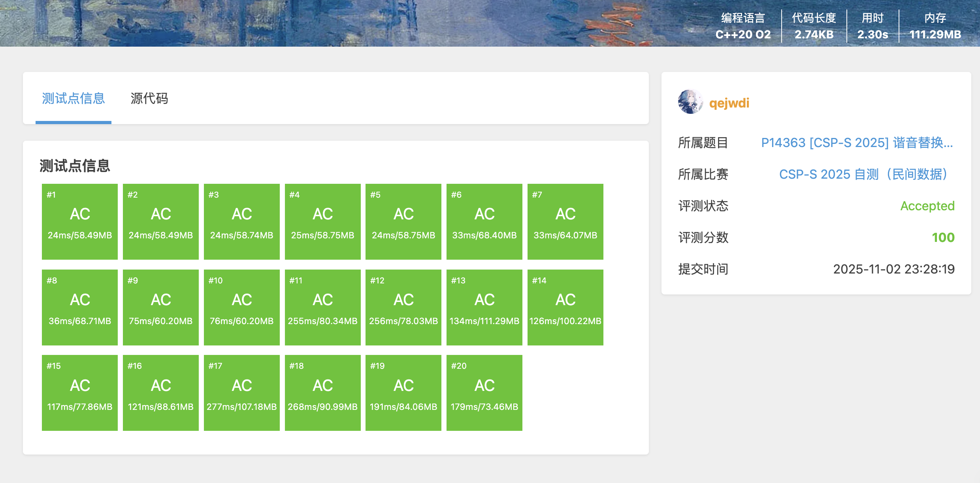This screenshot has height=483, width=980.
Task: Click test case #3 with 24ms/58.74MB
Action: 241,221
